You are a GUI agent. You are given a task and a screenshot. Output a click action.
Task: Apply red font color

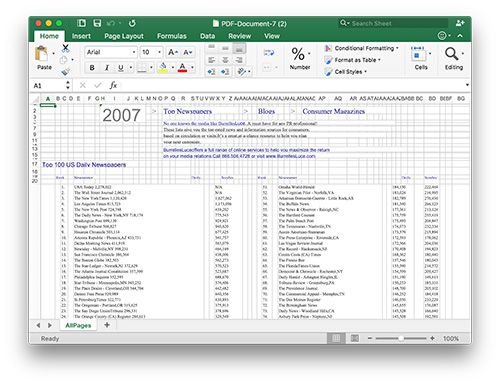(x=182, y=68)
